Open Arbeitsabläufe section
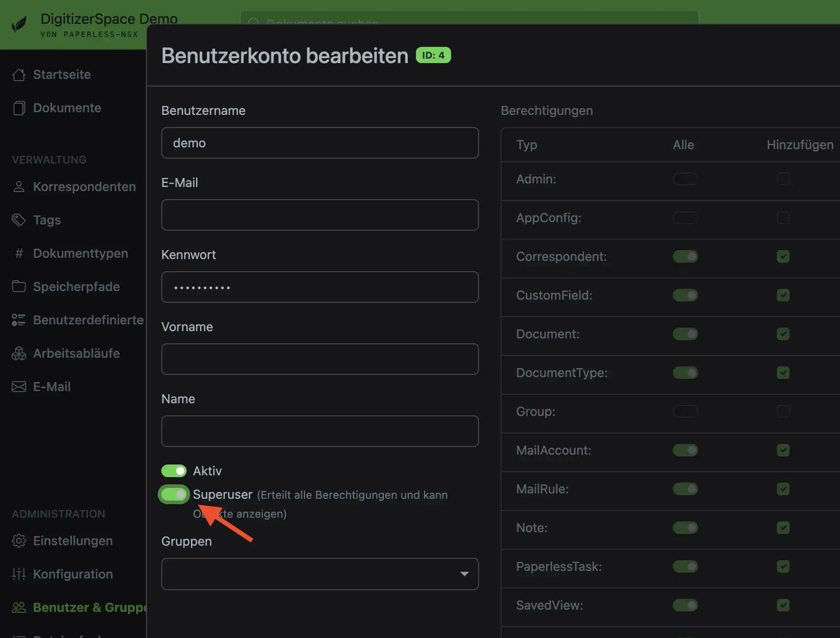This screenshot has width=840, height=638. pos(77,353)
